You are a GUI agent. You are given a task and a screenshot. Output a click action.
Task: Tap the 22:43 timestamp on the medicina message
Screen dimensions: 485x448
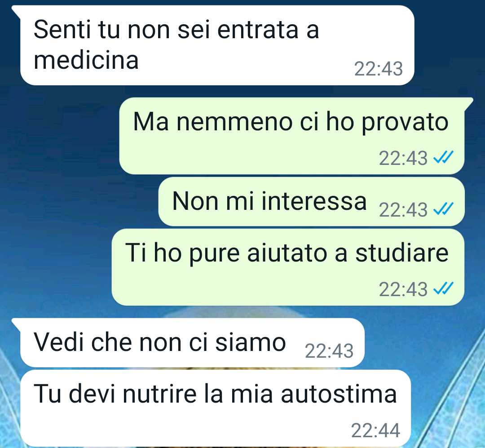point(378,69)
